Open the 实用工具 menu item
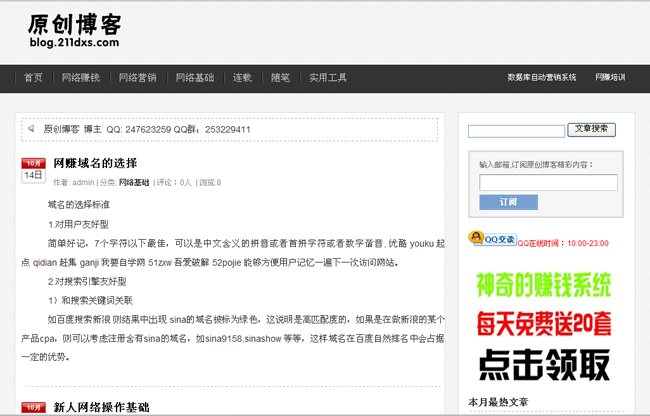Screen dimensions: 650x416 coord(328,77)
